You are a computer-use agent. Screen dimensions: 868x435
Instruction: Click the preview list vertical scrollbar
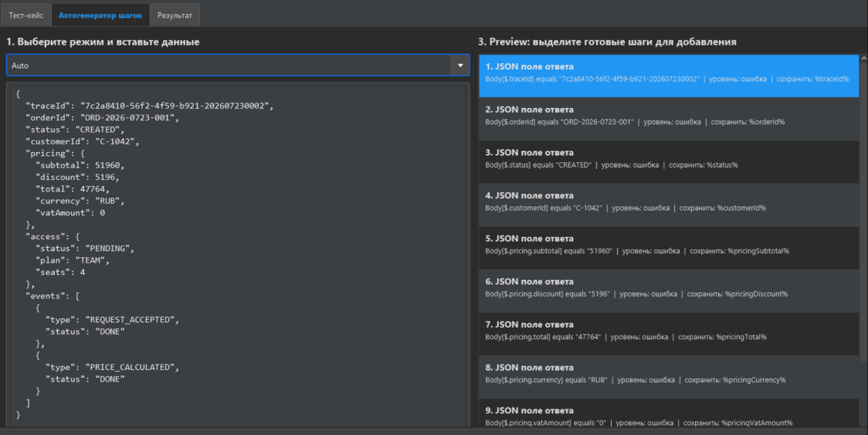point(863,210)
